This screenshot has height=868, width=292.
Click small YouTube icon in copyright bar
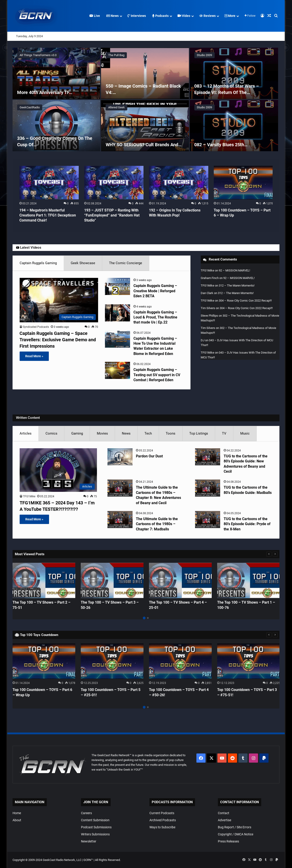(255, 859)
